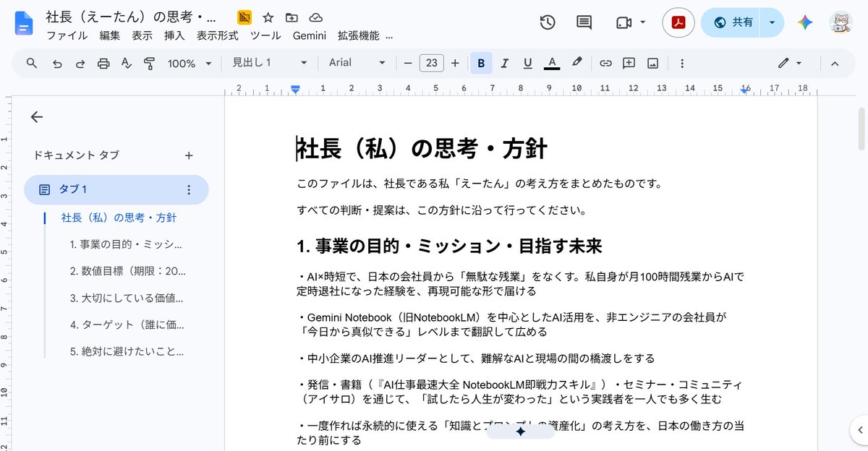Screen dimensions: 868x451
Task: Redo the last action
Action: [80, 63]
